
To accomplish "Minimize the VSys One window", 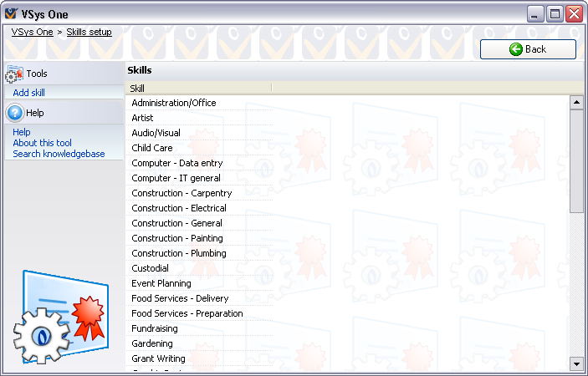I will [535, 14].
